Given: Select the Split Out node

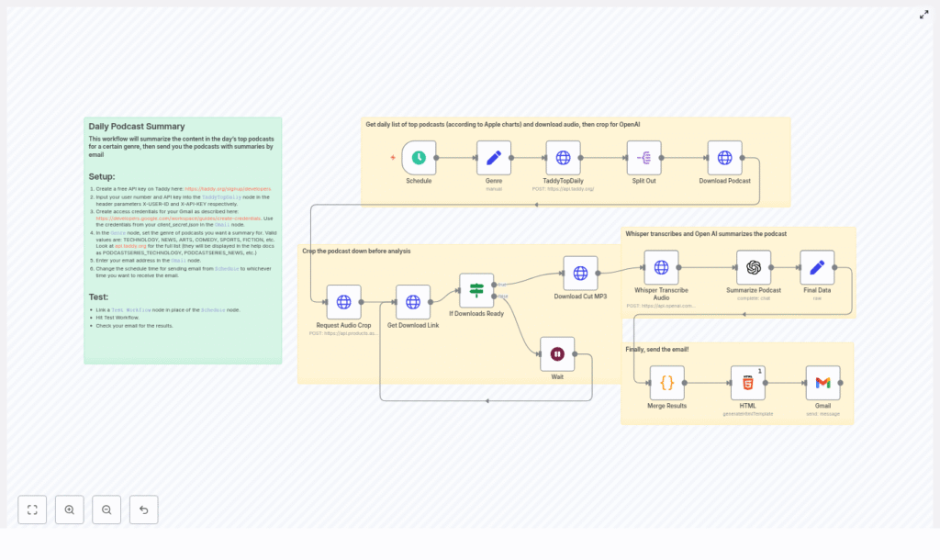Looking at the screenshot, I should coord(643,158).
